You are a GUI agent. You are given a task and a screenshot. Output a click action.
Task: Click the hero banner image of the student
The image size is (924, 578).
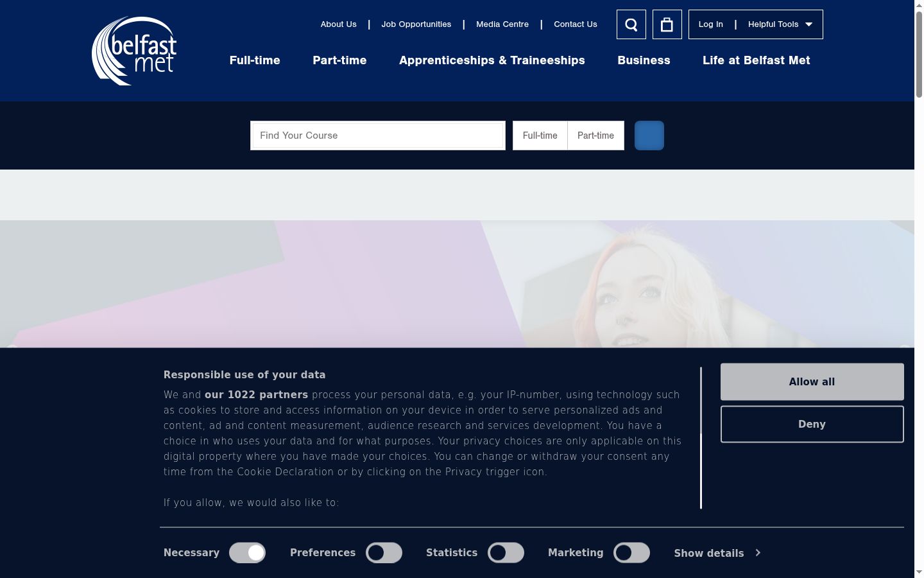[x=457, y=284]
